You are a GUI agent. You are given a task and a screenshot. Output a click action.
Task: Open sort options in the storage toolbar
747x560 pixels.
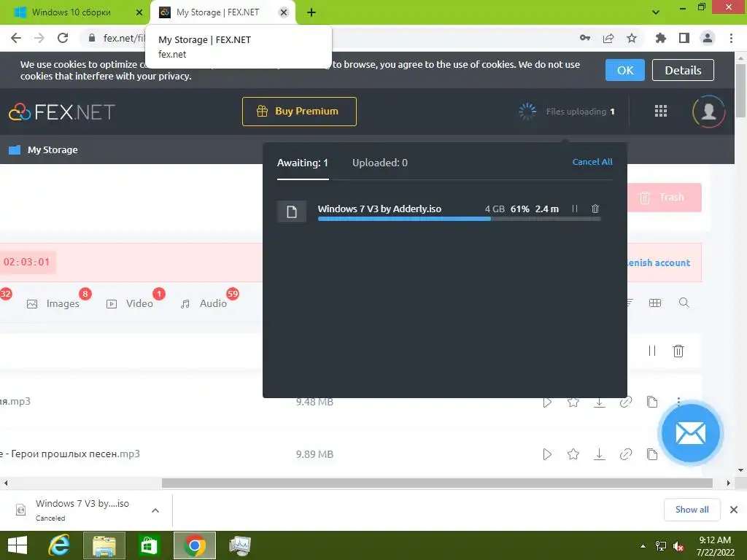629,303
